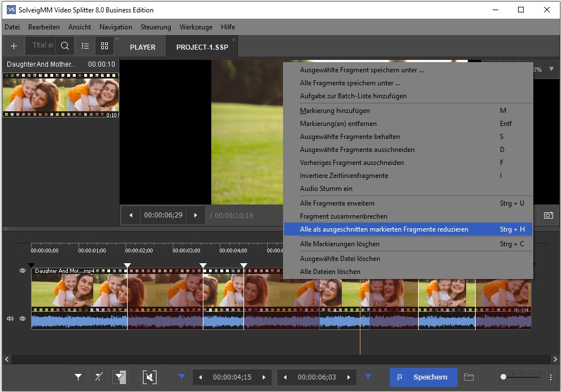Close the PROJECT-1.SSP tab
This screenshot has height=392, width=561.
(234, 40)
